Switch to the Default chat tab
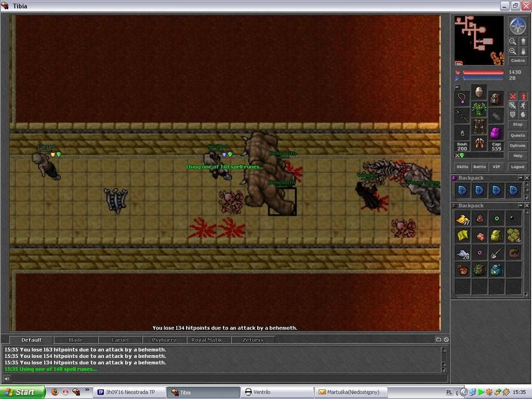 [x=31, y=340]
